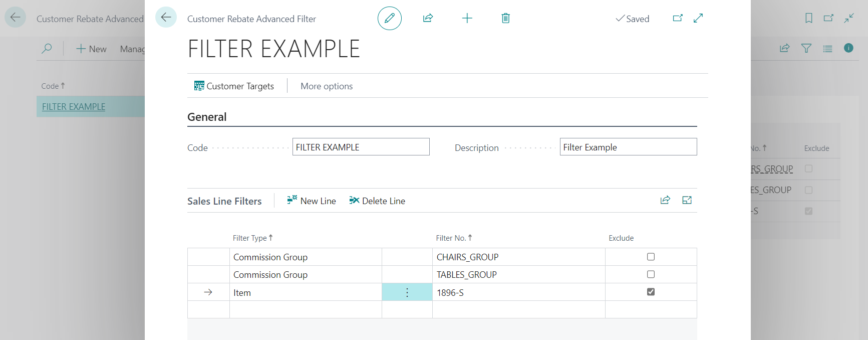Uncheck Exclude for item 1896-S
The height and width of the screenshot is (340, 868).
651,292
